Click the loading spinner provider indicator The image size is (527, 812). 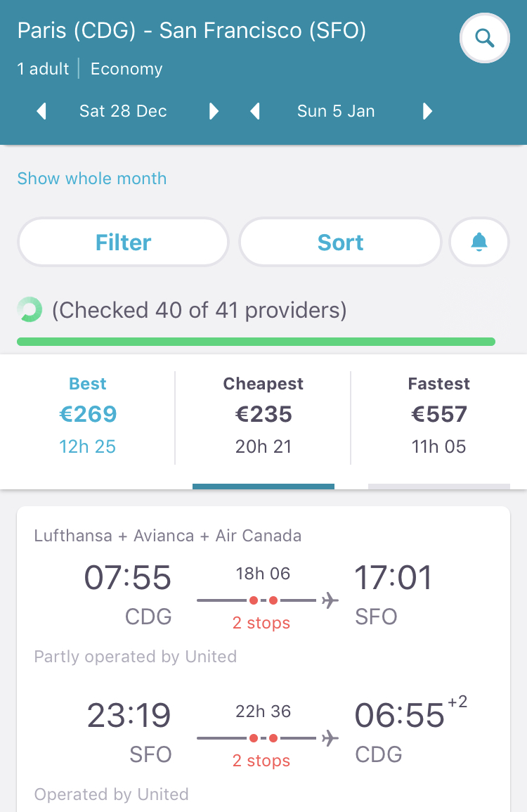point(30,309)
